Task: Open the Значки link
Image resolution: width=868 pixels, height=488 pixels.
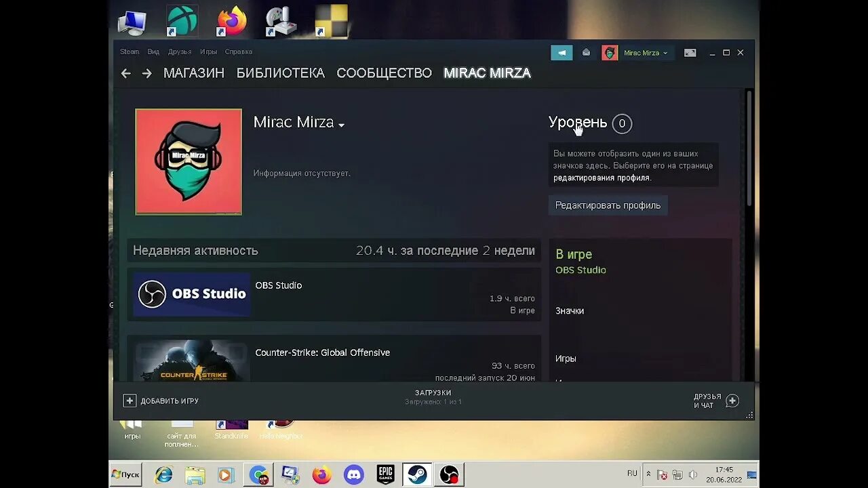Action: click(570, 310)
